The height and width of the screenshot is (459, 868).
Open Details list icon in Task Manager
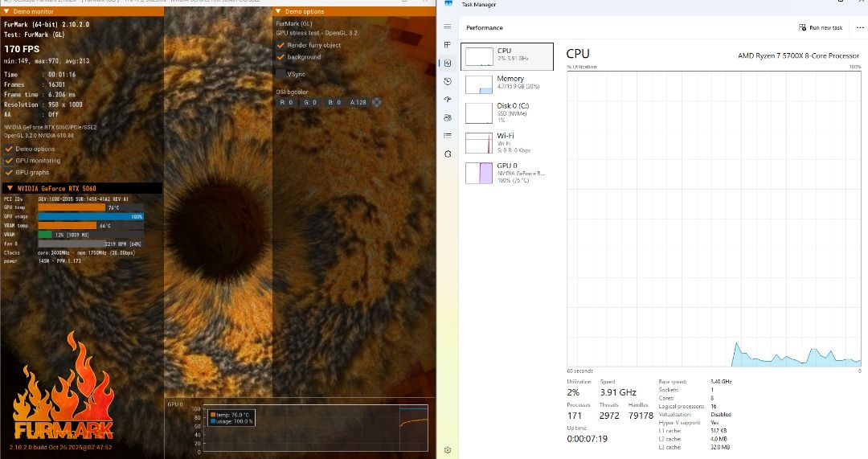(x=448, y=136)
